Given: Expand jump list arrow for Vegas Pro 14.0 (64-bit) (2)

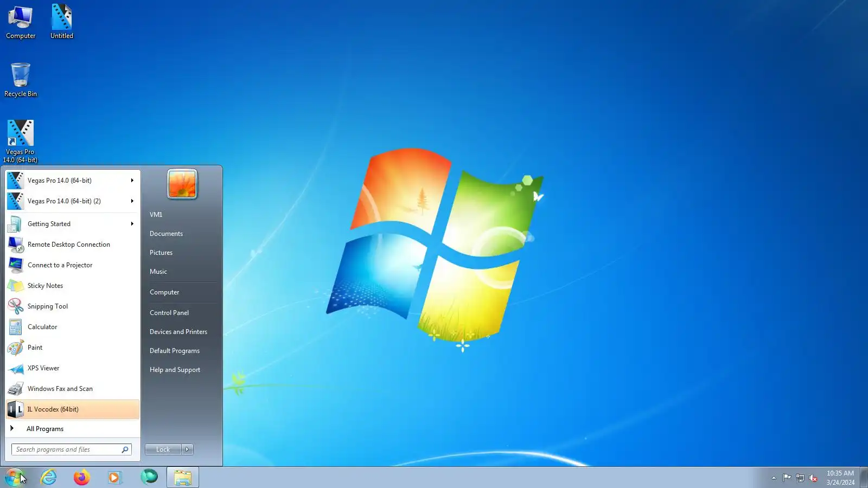Looking at the screenshot, I should pos(132,201).
